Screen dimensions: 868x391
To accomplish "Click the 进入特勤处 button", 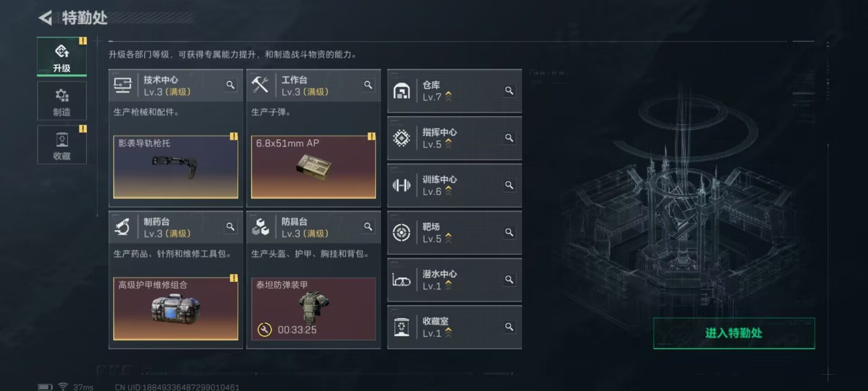I will [734, 333].
